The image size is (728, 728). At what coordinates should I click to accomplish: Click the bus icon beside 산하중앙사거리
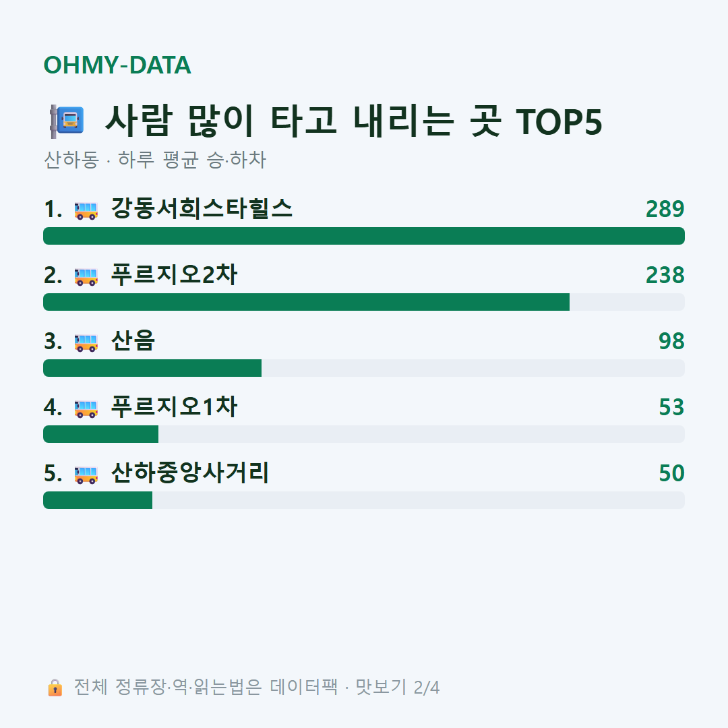click(86, 475)
